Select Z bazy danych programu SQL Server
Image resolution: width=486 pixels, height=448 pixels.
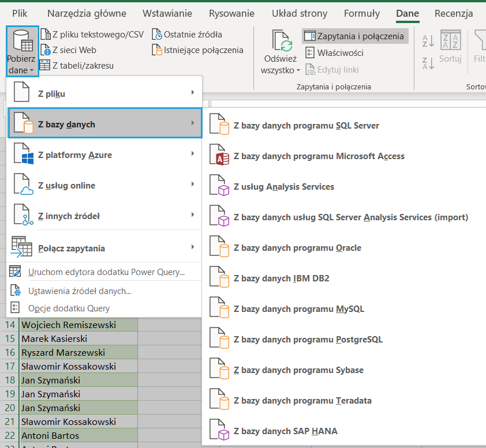coord(306,125)
